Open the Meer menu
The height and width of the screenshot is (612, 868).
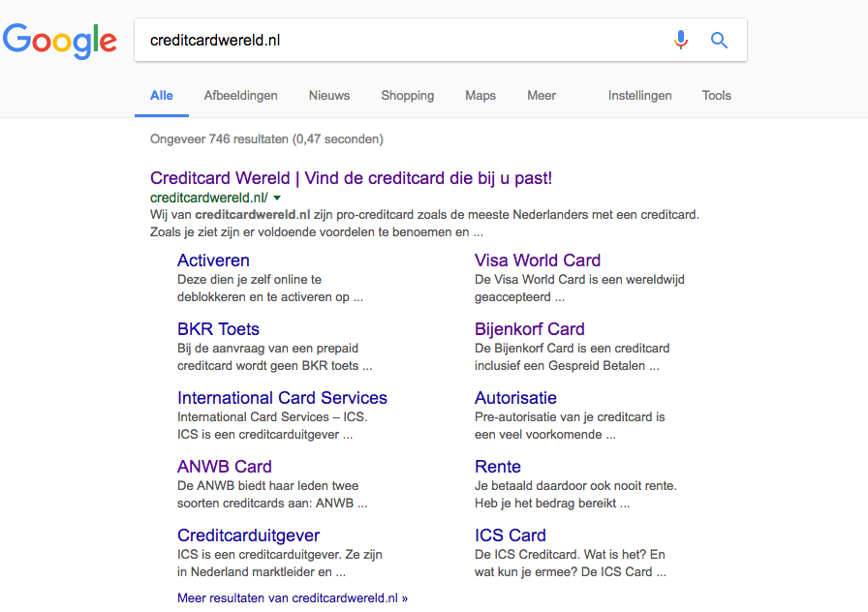point(542,95)
